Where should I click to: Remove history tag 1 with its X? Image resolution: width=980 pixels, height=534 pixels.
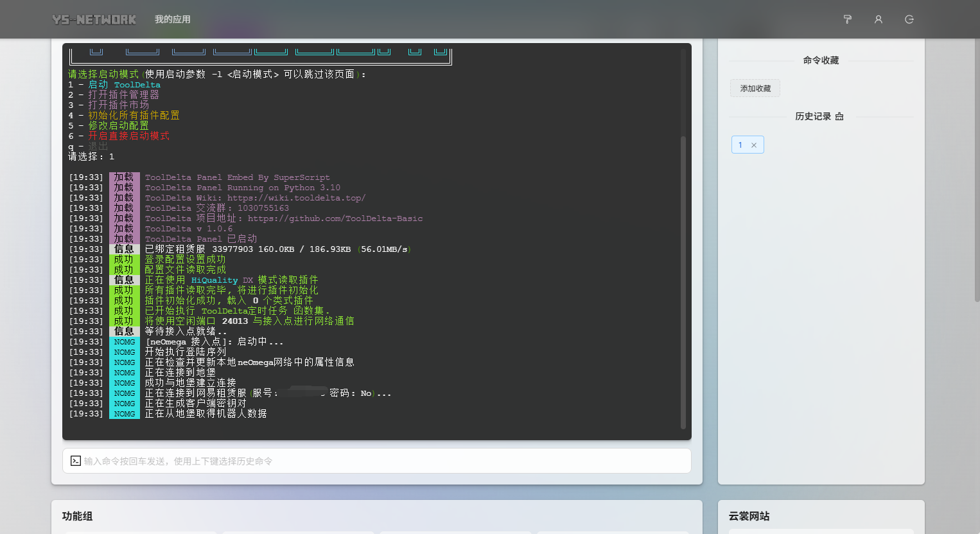pyautogui.click(x=754, y=145)
